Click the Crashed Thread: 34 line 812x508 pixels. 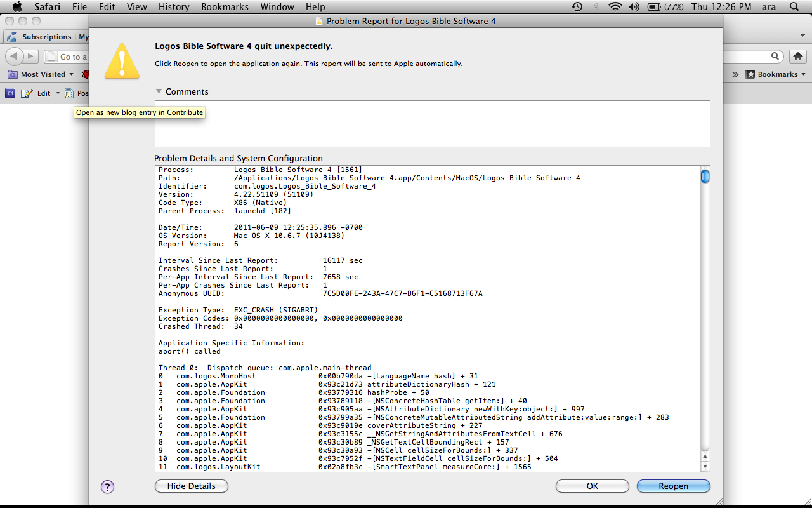200,326
